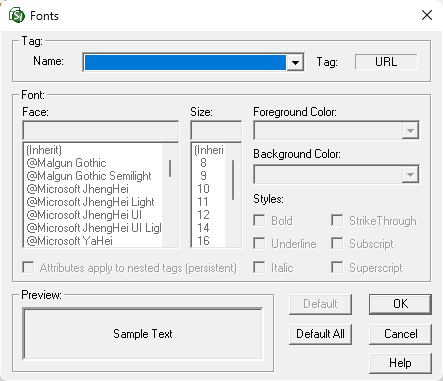Select @Microsoft YaHei font face
This screenshot has height=381, width=443.
(93, 241)
